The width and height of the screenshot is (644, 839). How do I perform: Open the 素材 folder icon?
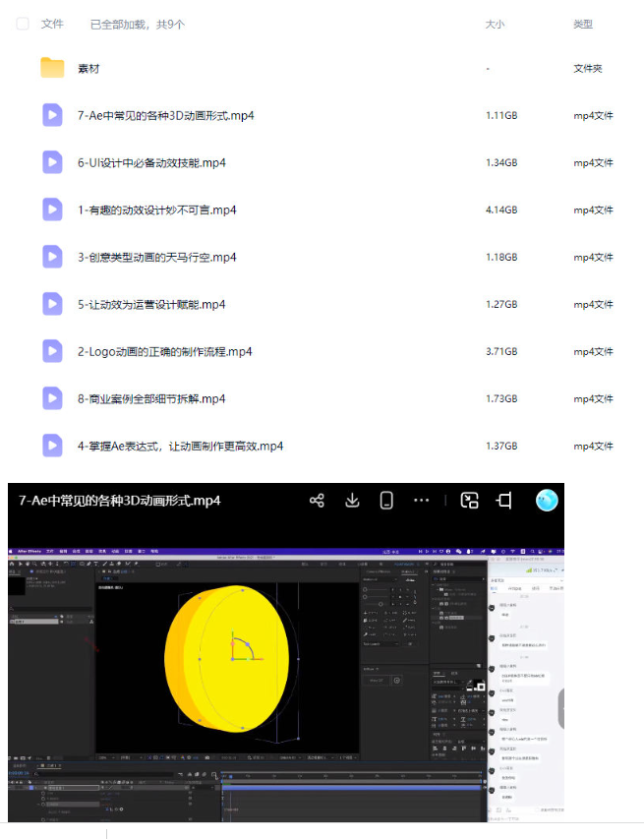(x=52, y=68)
